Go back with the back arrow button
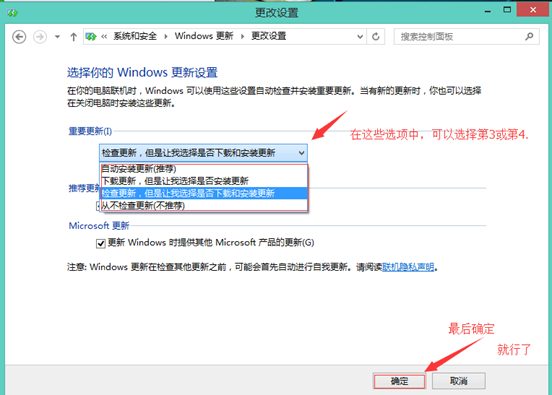 pyautogui.click(x=19, y=37)
